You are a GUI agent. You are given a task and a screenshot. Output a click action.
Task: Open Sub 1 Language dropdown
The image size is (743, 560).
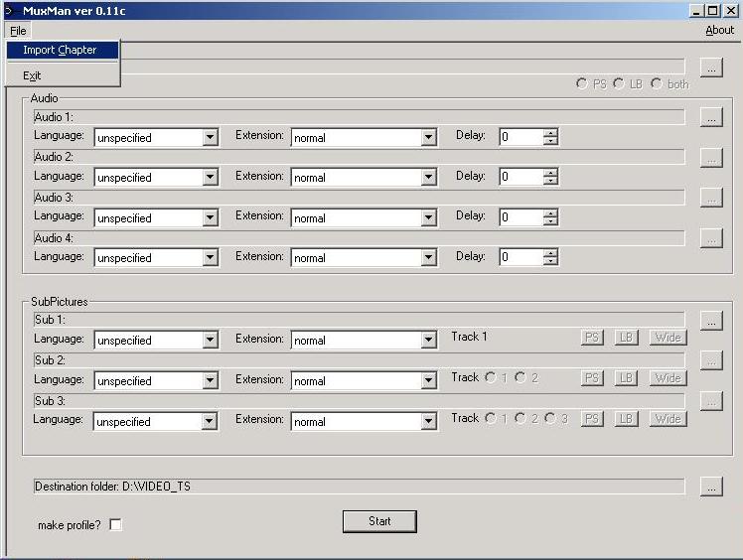[210, 341]
